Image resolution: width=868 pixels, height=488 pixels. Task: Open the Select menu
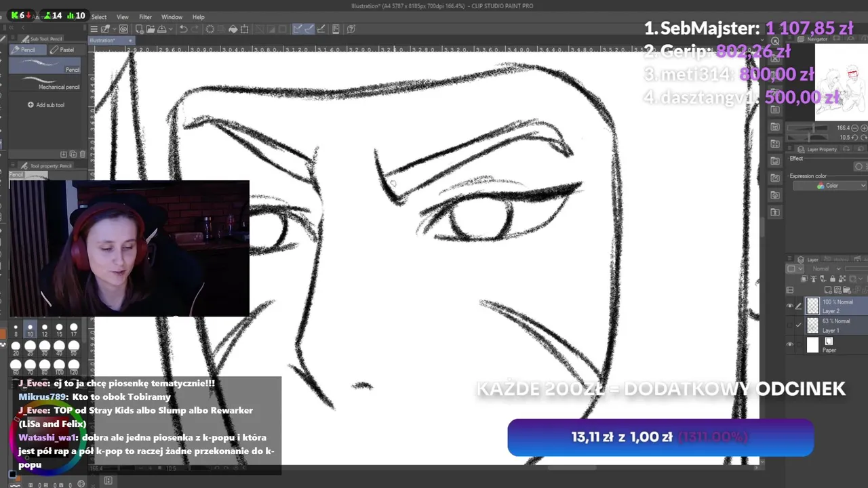tap(99, 17)
